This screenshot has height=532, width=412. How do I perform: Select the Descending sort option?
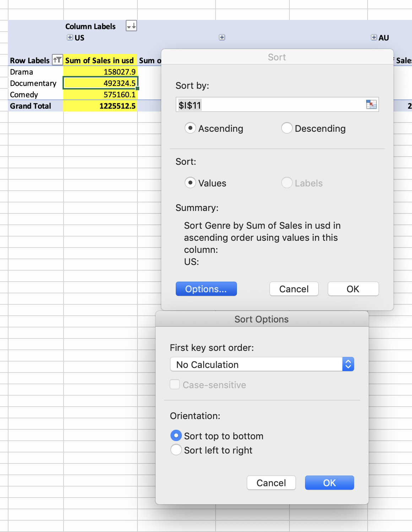[x=287, y=128]
